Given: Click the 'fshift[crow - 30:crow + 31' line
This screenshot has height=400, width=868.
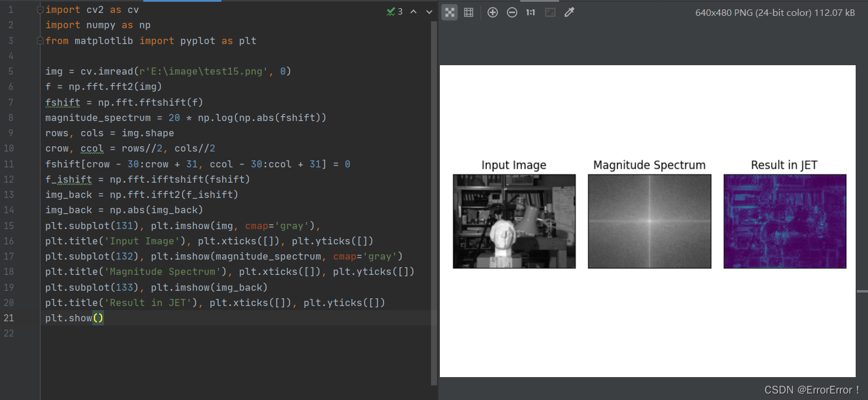Looking at the screenshot, I should click(x=198, y=164).
